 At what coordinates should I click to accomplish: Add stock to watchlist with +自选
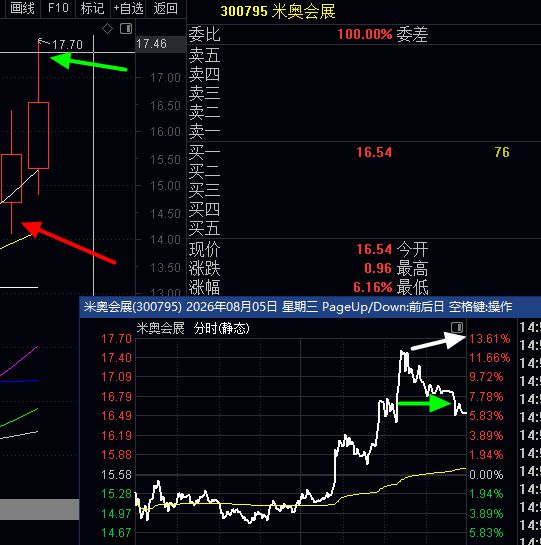(x=129, y=8)
